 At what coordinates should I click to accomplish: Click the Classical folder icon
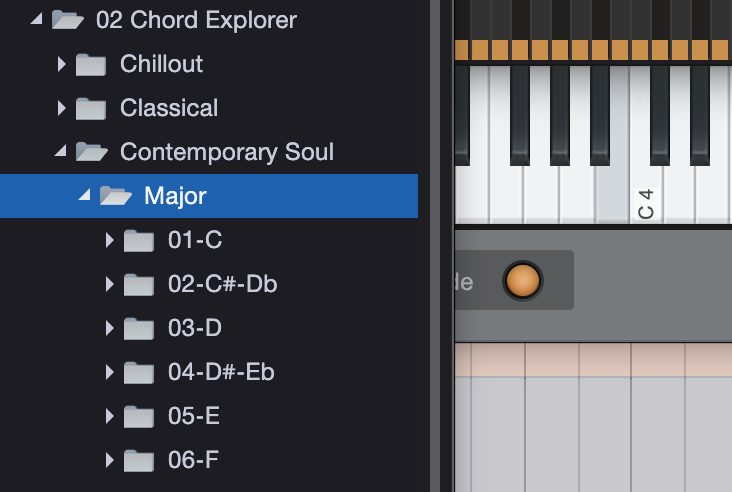(91, 108)
